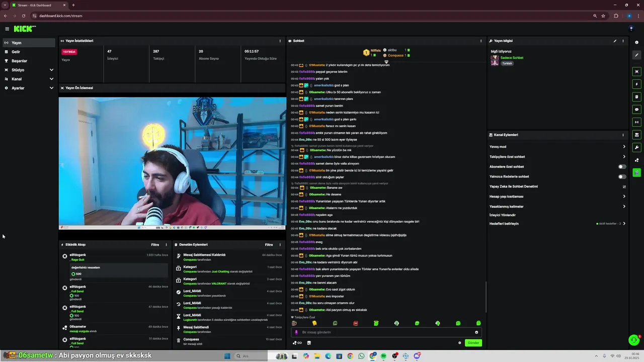
Task: Toggle the lightning bolt activity widget icon
Action: click(637, 84)
